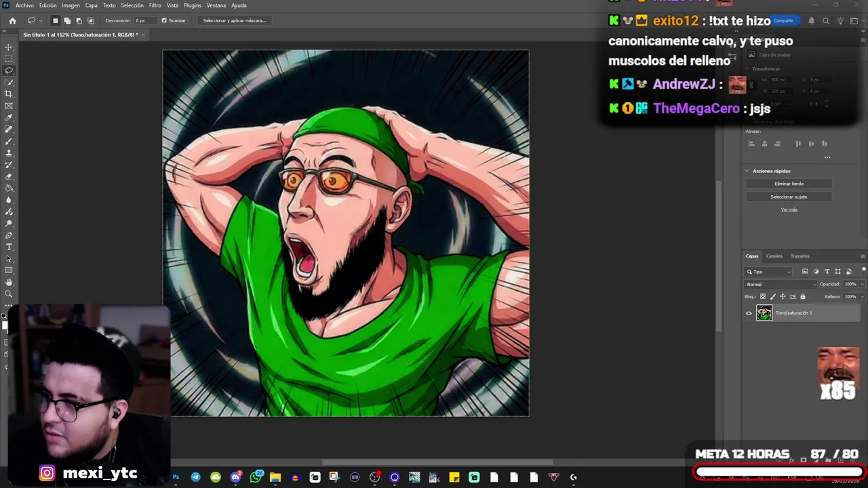Click align right edges icon
This screenshot has width=868, height=488.
coord(777,144)
